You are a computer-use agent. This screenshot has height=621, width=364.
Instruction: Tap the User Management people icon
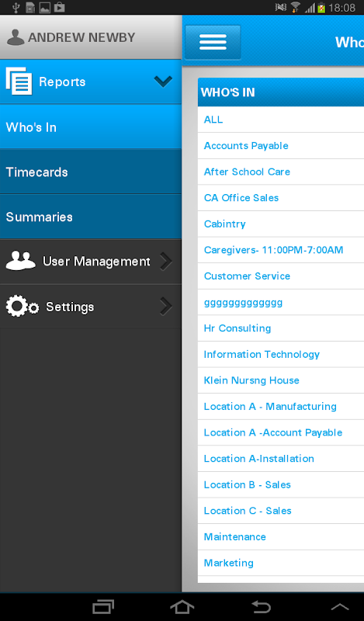coord(21,261)
